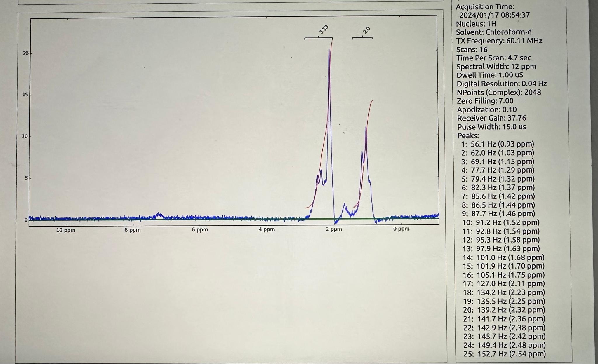
Task: Click the Receiver Gain: 37.76 line
Action: click(491, 118)
